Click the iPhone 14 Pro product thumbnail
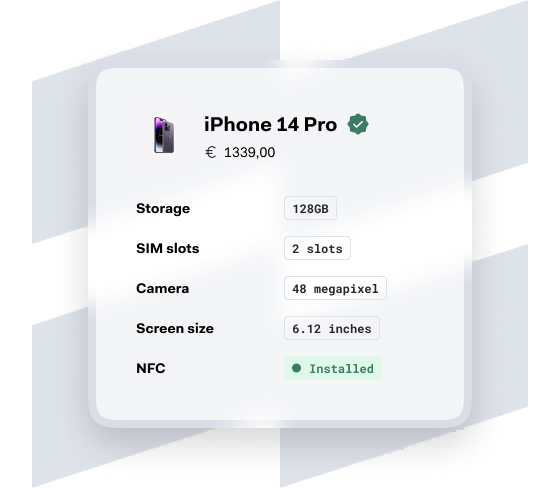560x488 pixels. click(164, 135)
